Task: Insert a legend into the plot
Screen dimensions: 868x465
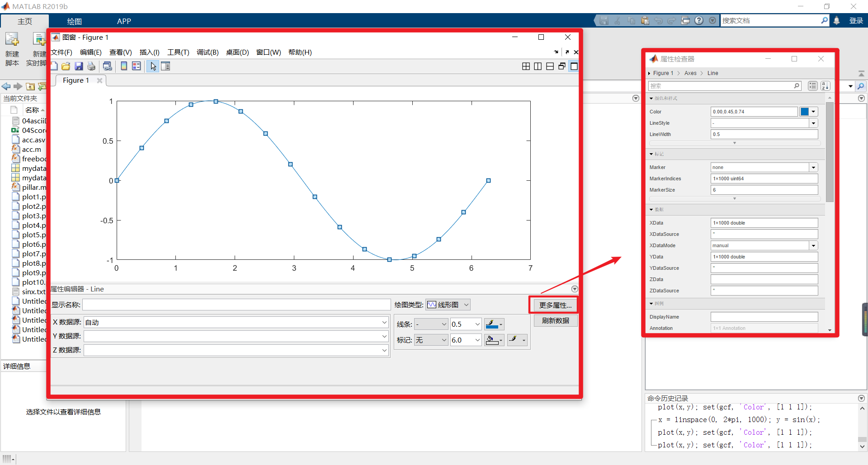Action: [137, 66]
